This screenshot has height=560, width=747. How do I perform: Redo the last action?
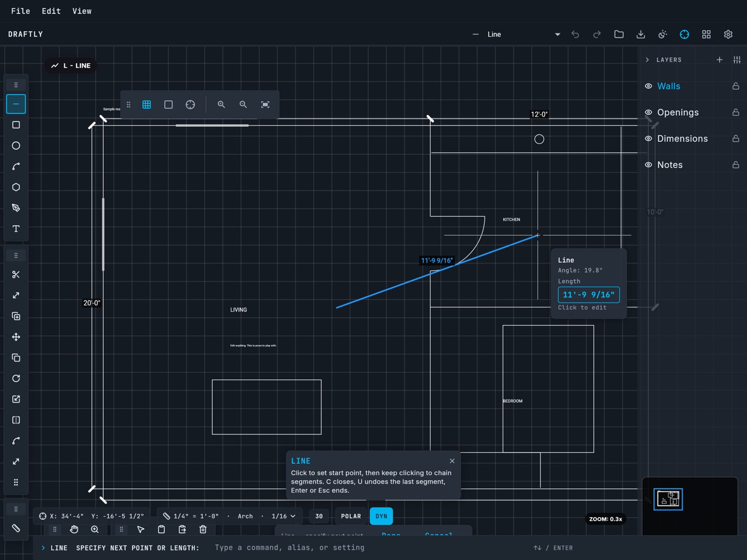(597, 34)
